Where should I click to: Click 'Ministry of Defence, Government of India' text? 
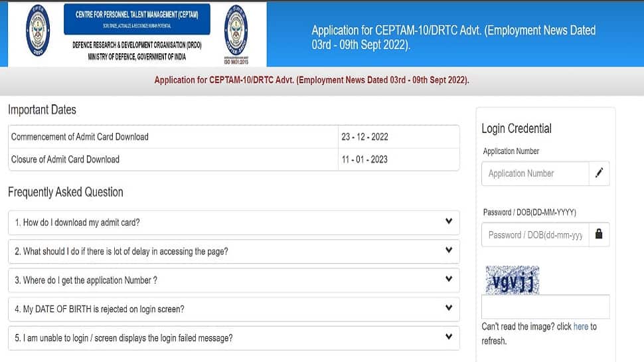click(x=137, y=56)
